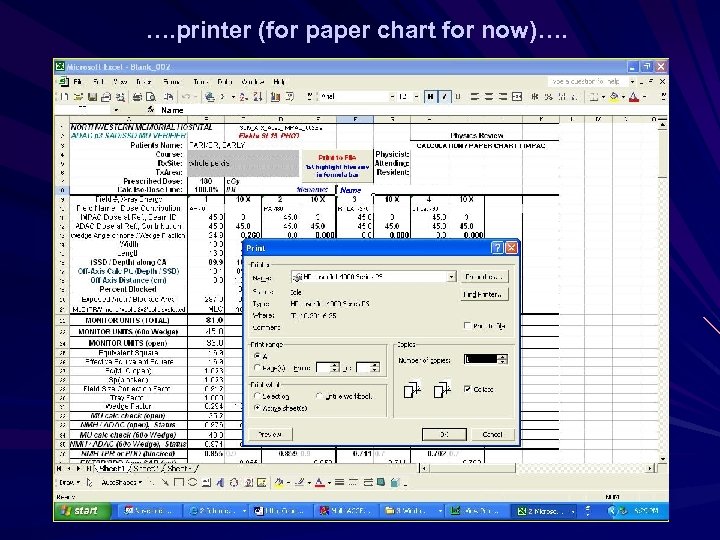The width and height of the screenshot is (720, 540).
Task: Open the View menu
Action: tap(120, 82)
